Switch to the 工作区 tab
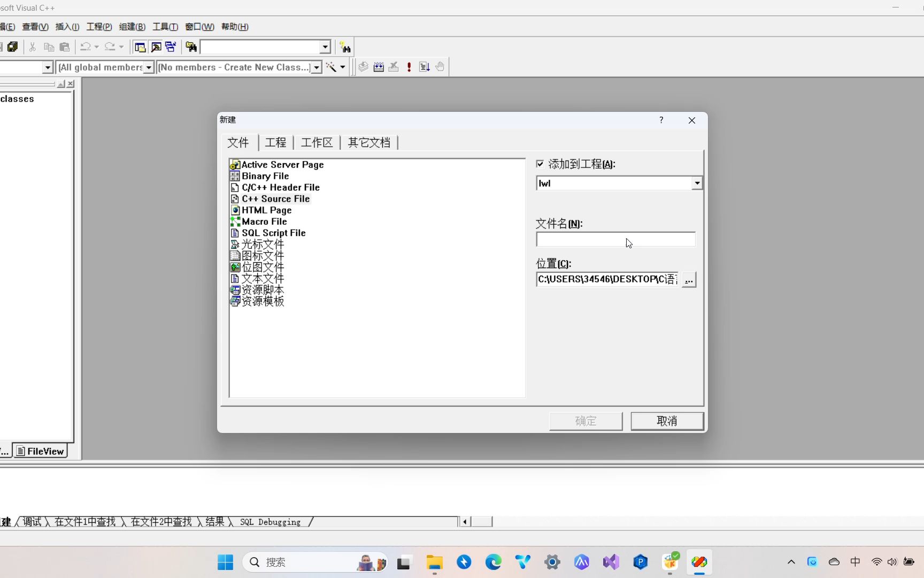The width and height of the screenshot is (924, 578). point(317,142)
